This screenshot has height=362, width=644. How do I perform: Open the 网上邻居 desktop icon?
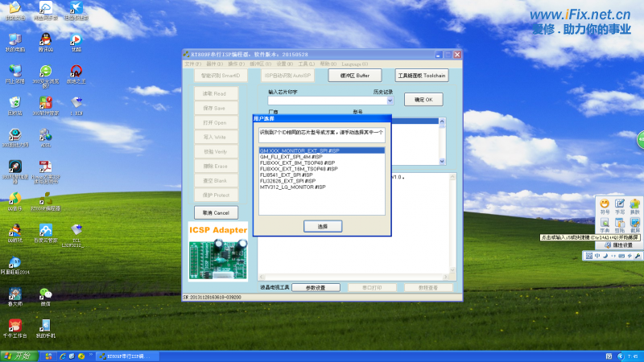pyautogui.click(x=15, y=74)
